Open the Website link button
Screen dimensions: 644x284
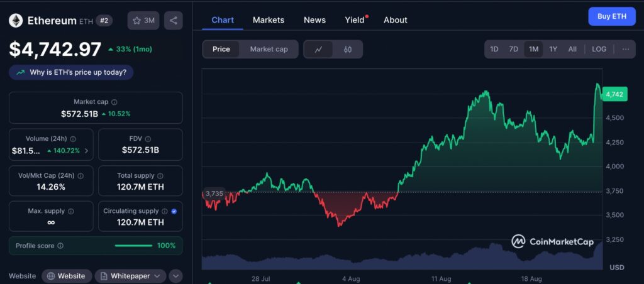[67, 276]
